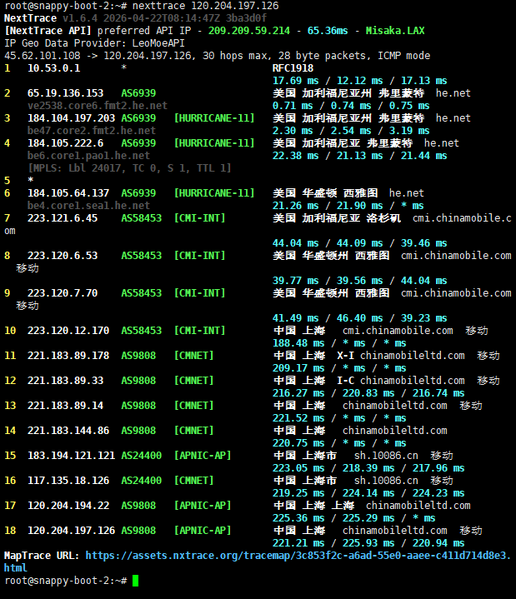
Task: Click hostname ve2538.core6.fmt2.he.net
Action: (97, 105)
